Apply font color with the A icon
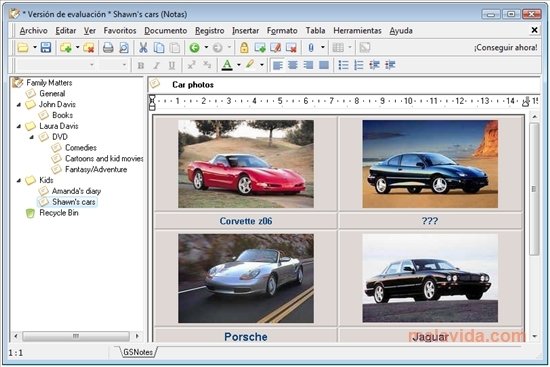 227,65
